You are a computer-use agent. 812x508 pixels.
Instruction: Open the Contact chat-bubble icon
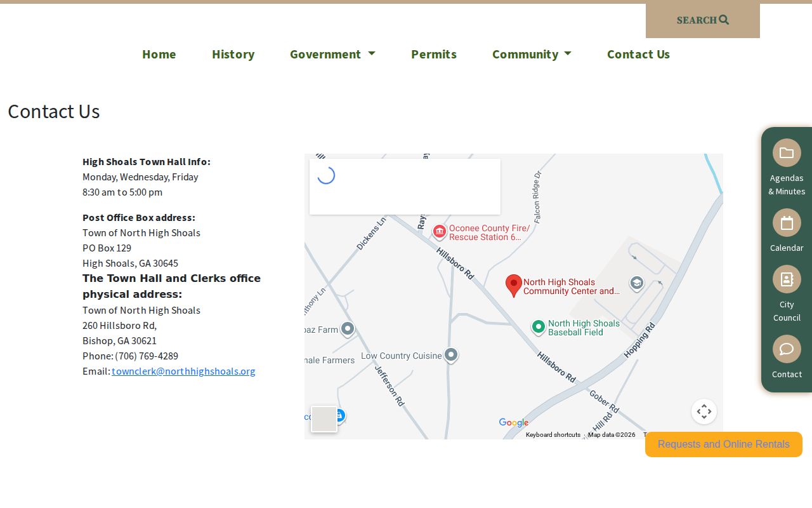787,349
